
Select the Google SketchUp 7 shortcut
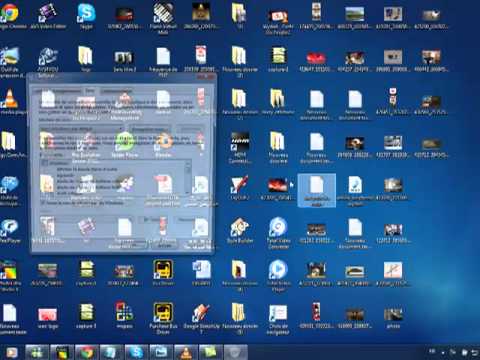coord(201,318)
